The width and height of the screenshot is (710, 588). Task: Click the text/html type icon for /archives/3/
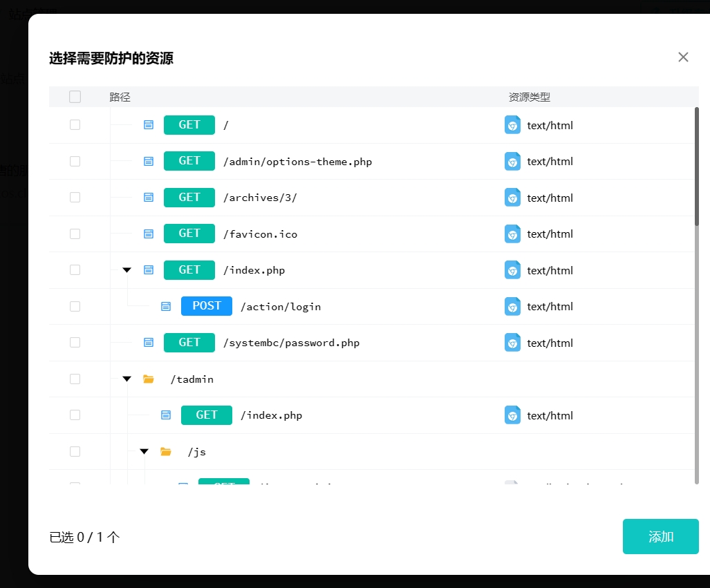(512, 198)
